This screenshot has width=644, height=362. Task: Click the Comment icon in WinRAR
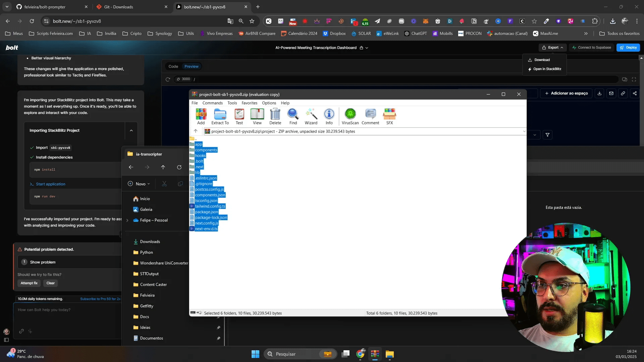pyautogui.click(x=370, y=116)
